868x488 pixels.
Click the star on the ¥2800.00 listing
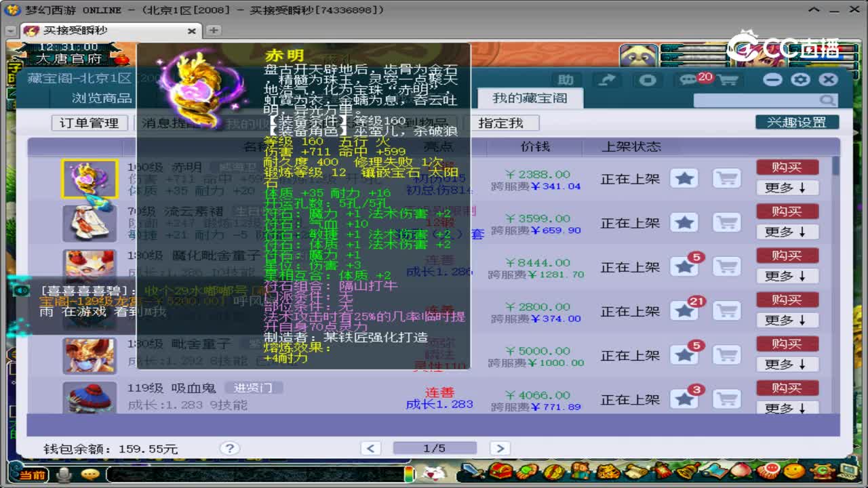684,311
